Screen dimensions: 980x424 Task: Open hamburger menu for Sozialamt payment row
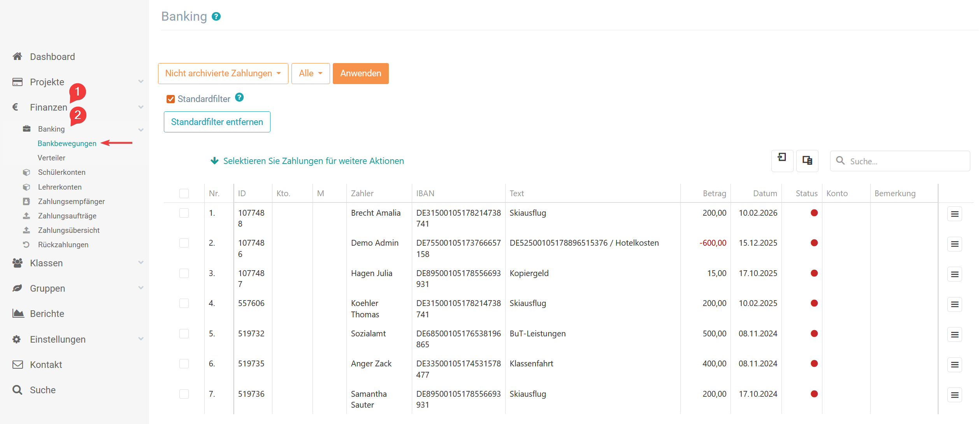coord(954,334)
